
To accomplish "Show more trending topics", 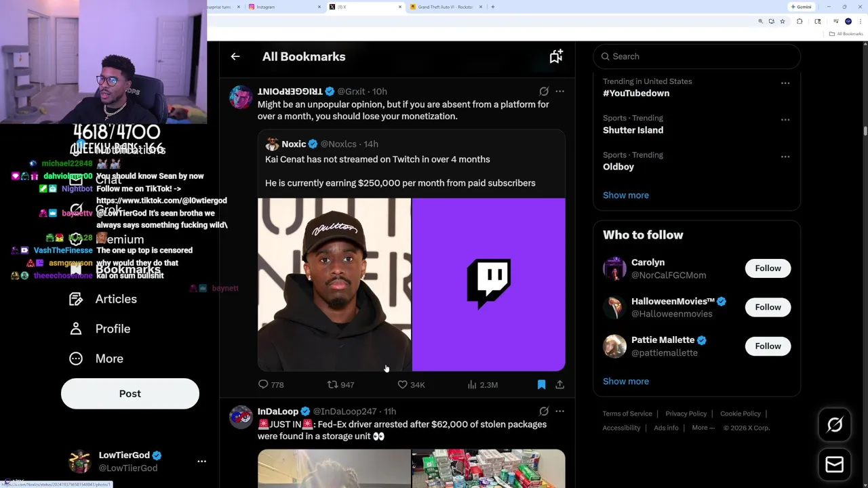I will click(x=626, y=195).
